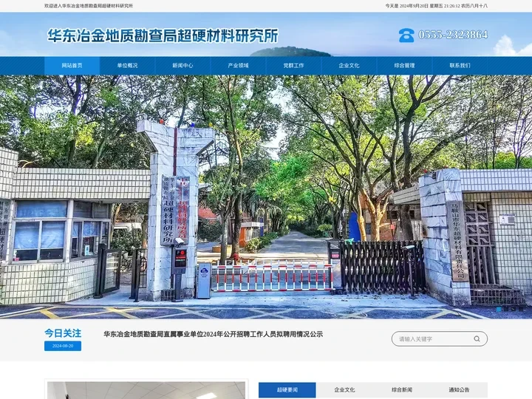532x399 pixels.
Task: Click the search magnifier icon
Action: (477, 338)
